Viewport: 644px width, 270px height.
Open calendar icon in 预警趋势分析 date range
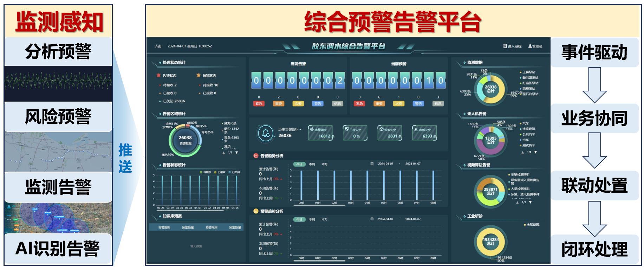[372, 219]
